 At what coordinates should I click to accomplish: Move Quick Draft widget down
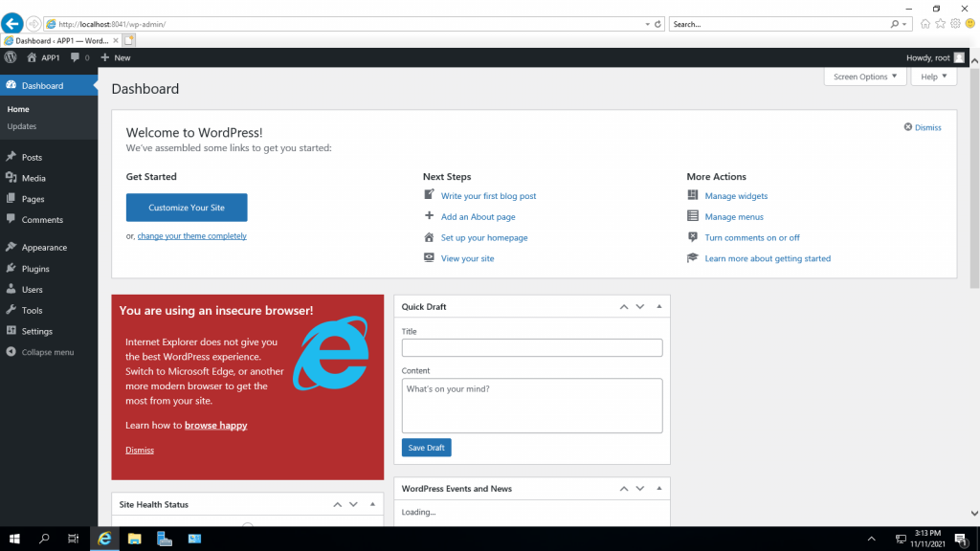tap(640, 307)
